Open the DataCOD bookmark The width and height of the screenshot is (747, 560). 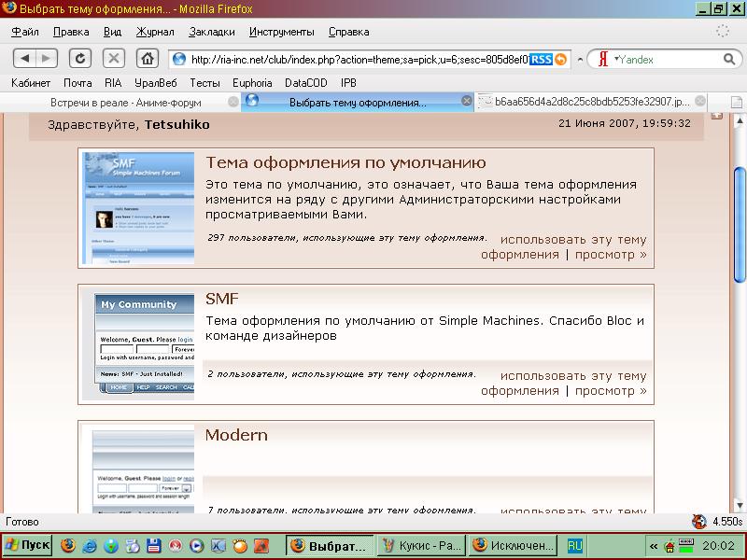[x=306, y=83]
